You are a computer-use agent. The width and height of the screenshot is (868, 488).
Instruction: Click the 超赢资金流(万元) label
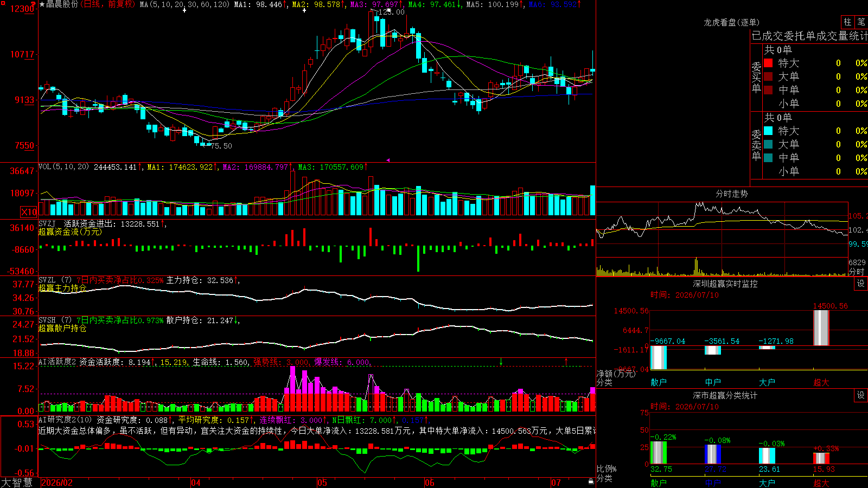[x=70, y=232]
